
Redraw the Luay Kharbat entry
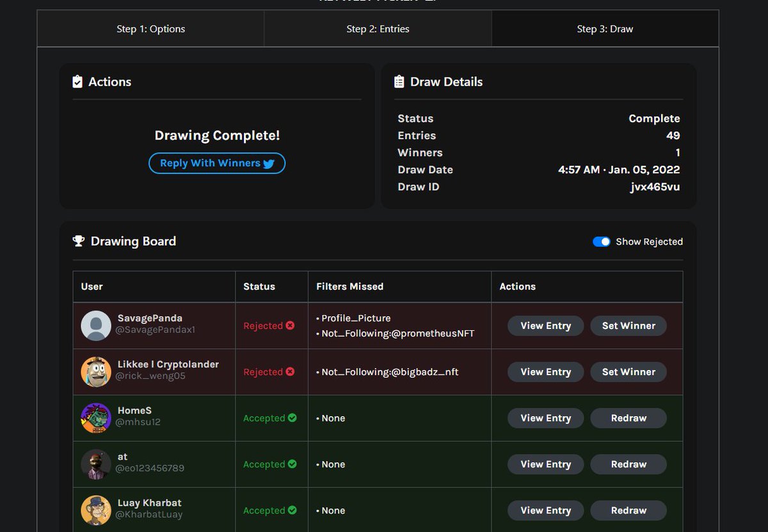(x=628, y=510)
